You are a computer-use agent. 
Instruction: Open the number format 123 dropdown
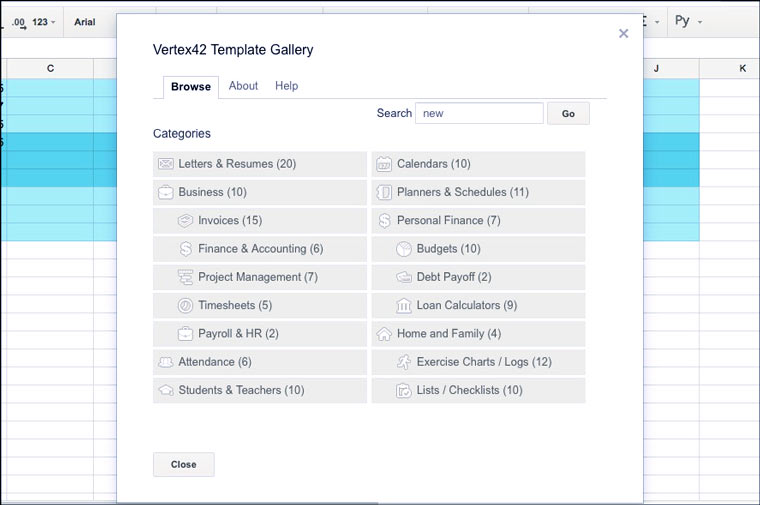pos(44,22)
